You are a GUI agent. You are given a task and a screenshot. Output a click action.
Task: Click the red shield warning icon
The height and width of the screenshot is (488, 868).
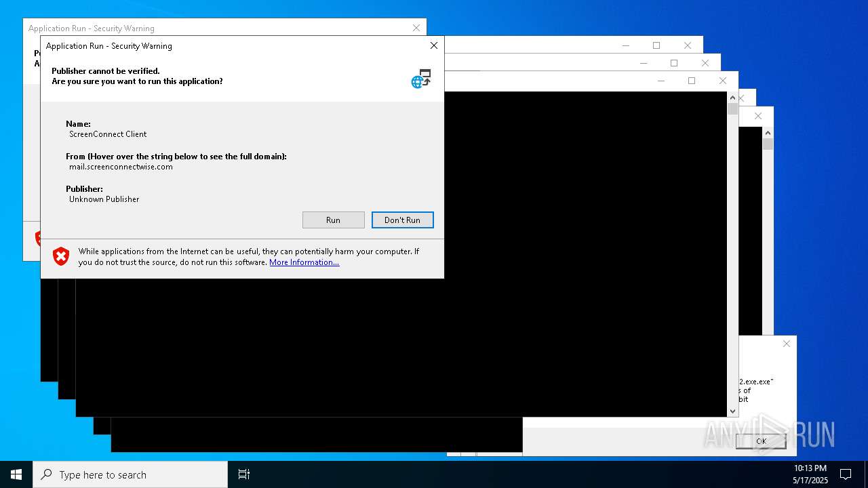(x=61, y=256)
